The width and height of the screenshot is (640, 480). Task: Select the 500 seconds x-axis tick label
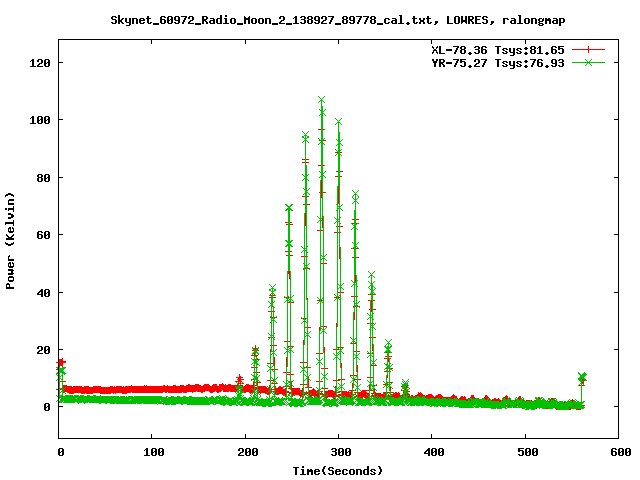tap(525, 453)
